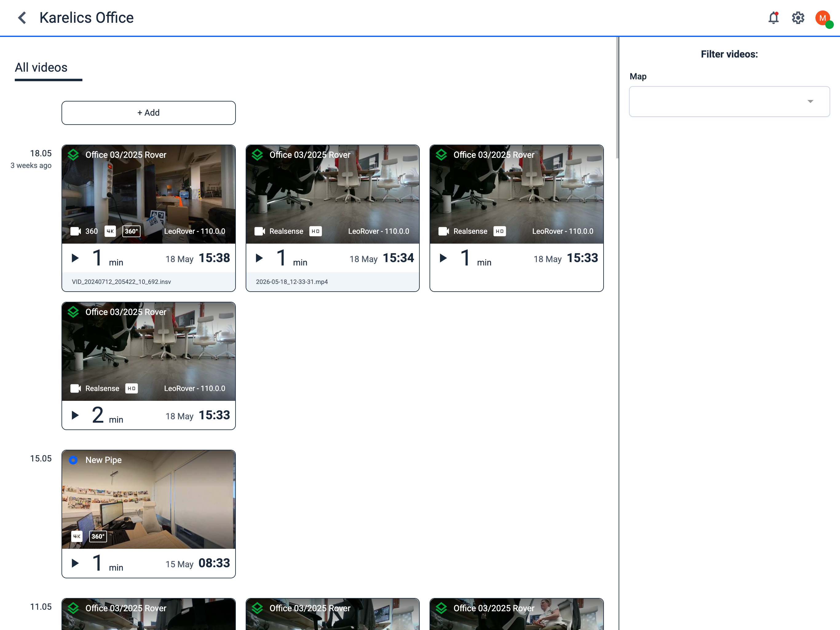Click the New Pipe title

(x=103, y=460)
